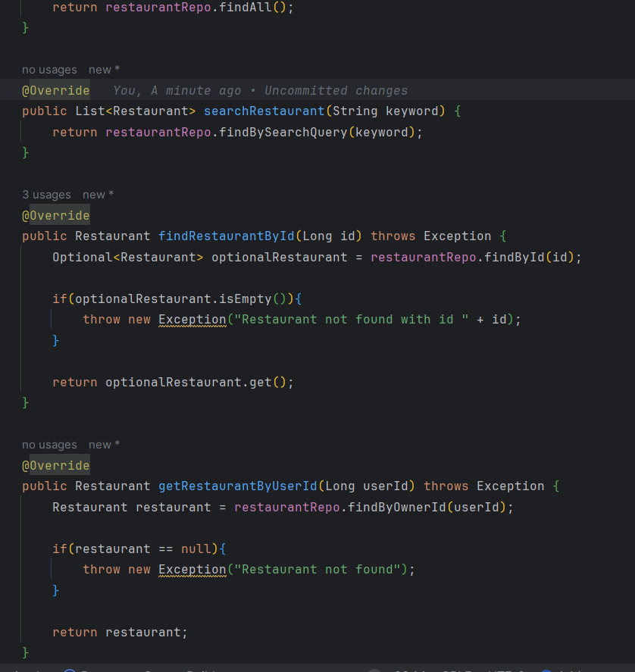This screenshot has height=672, width=635.
Task: Click the "Uncommitted changes" inline blame annotation
Action: [336, 91]
